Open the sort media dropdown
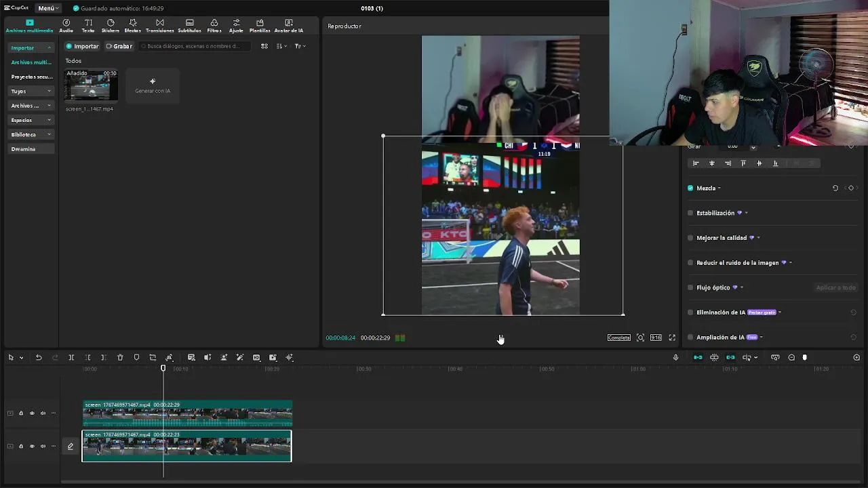The height and width of the screenshot is (488, 868). coord(282,46)
